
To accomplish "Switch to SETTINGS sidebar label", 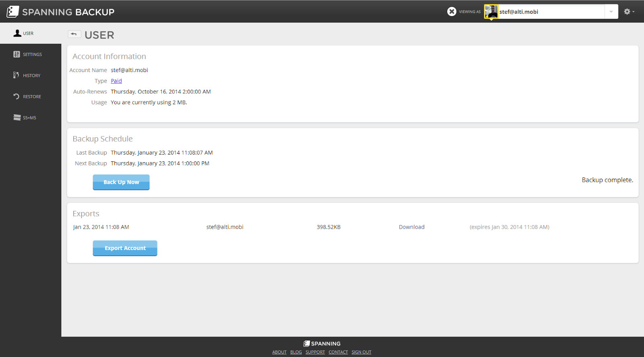I will (32, 54).
